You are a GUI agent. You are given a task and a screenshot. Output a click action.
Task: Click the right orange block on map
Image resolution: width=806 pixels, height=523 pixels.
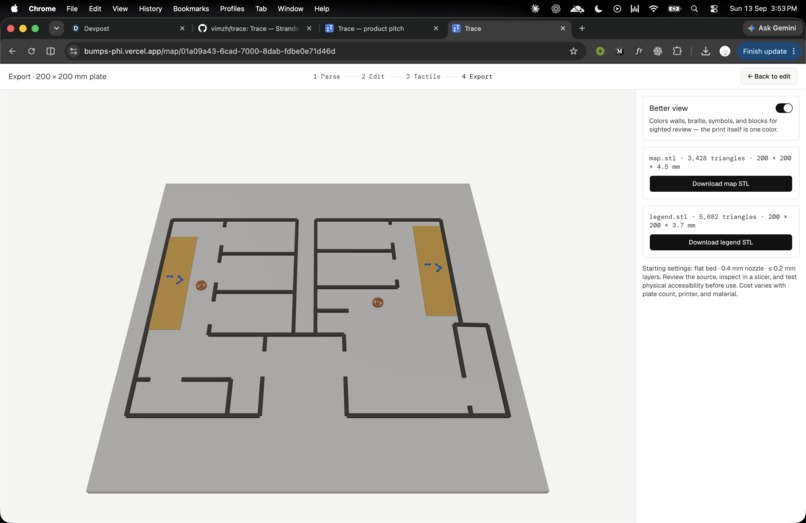435,270
